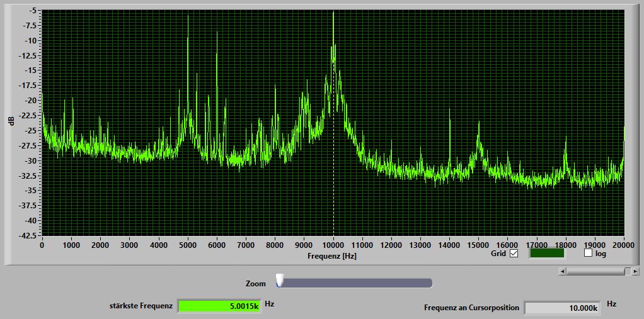Screen dimensions: 644x319
Task: Click the horizontal scrollbar right arrow
Action: (635, 271)
